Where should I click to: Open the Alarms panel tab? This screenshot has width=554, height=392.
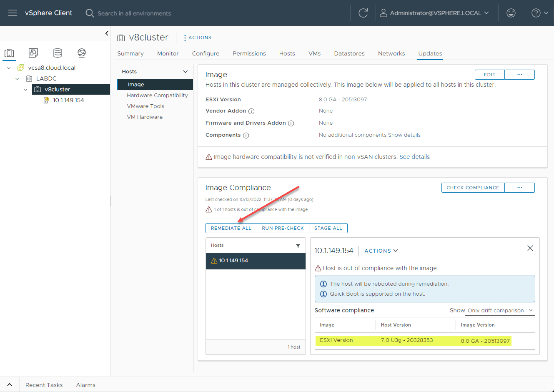86,385
